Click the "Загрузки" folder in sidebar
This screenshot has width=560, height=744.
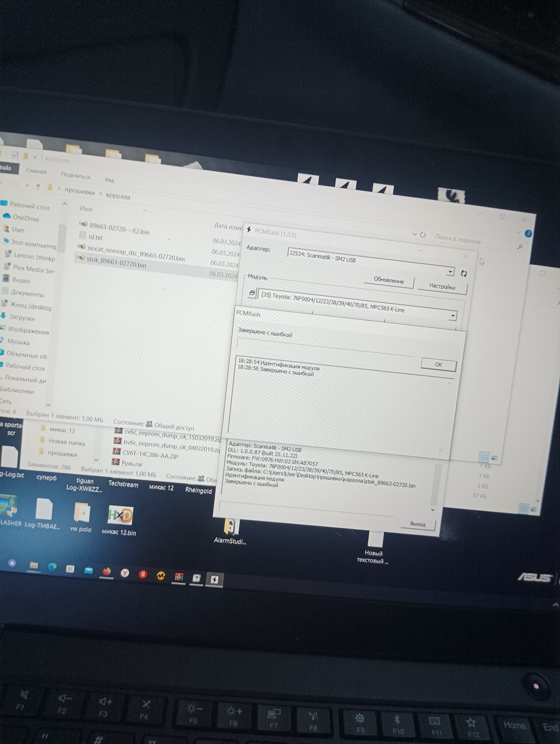[22, 317]
